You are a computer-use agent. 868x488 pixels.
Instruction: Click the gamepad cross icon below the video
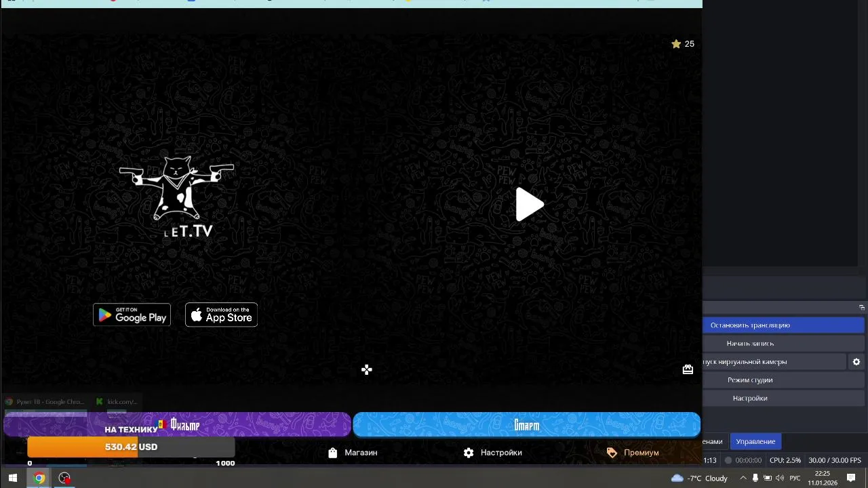[367, 369]
